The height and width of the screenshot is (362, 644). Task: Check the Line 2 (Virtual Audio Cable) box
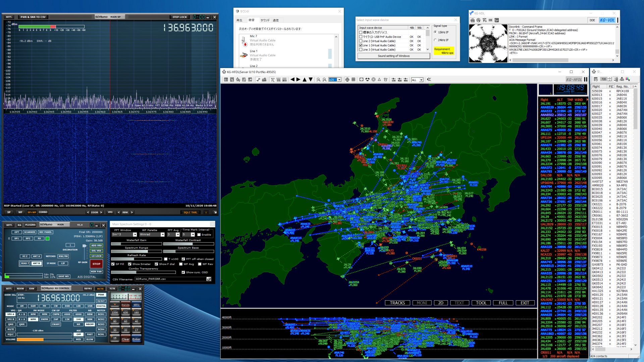coord(361,41)
